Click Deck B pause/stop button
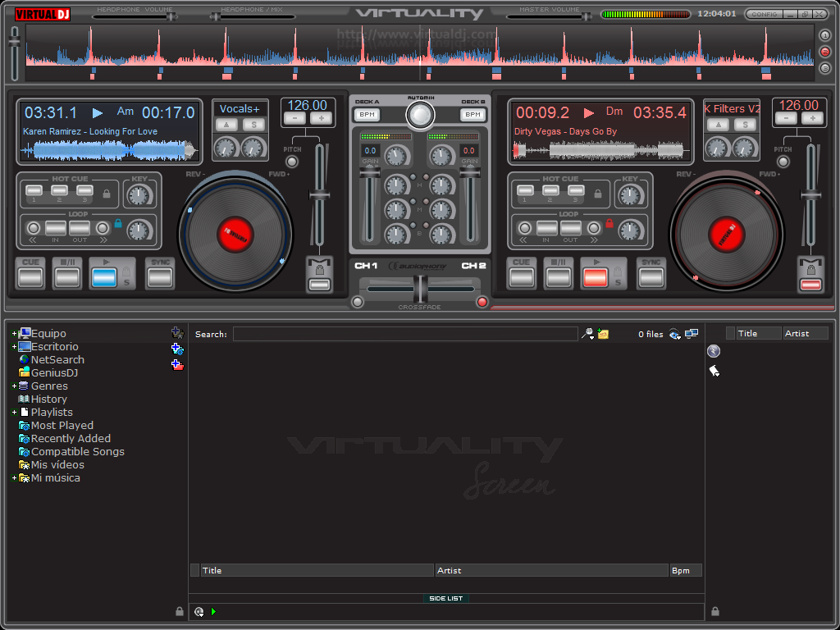840x630 pixels. click(x=558, y=278)
